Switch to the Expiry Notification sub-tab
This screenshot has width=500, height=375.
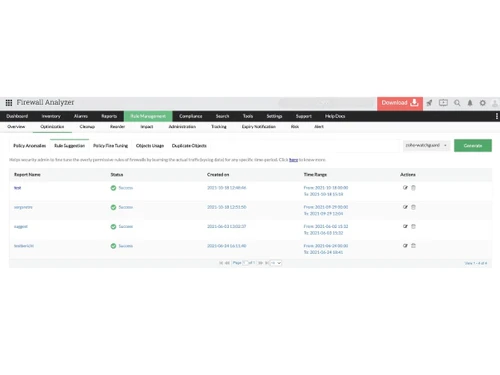259,127
